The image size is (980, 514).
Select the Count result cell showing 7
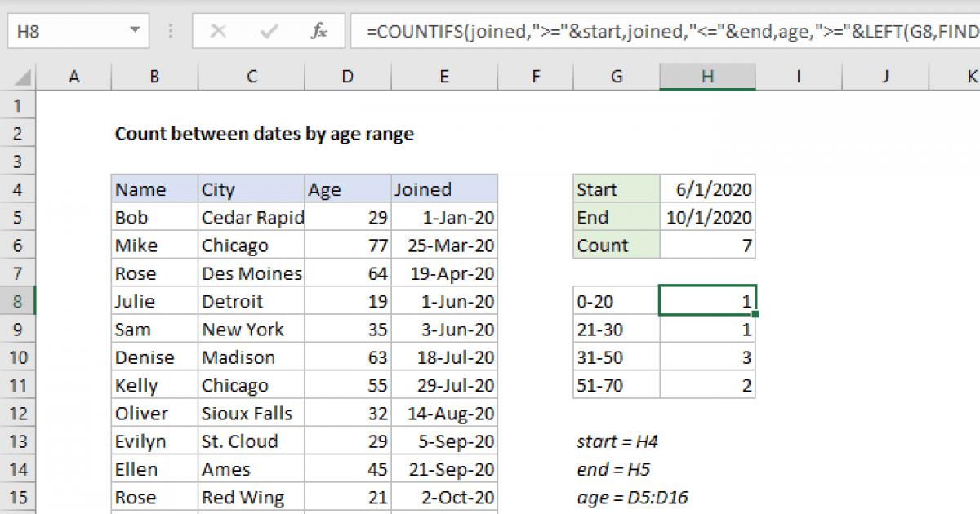click(708, 245)
